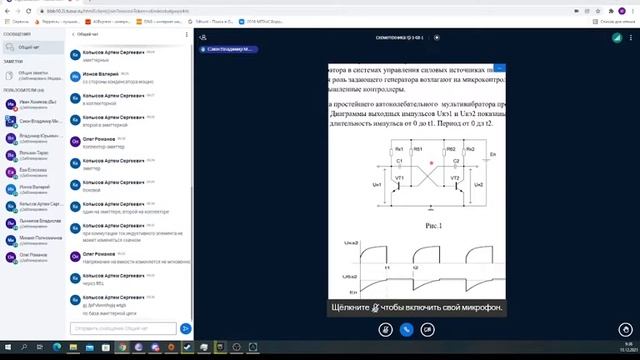The height and width of the screenshot is (360, 640).
Task: Click Ионов Валерий's chat message avatar
Action: coord(75,77)
